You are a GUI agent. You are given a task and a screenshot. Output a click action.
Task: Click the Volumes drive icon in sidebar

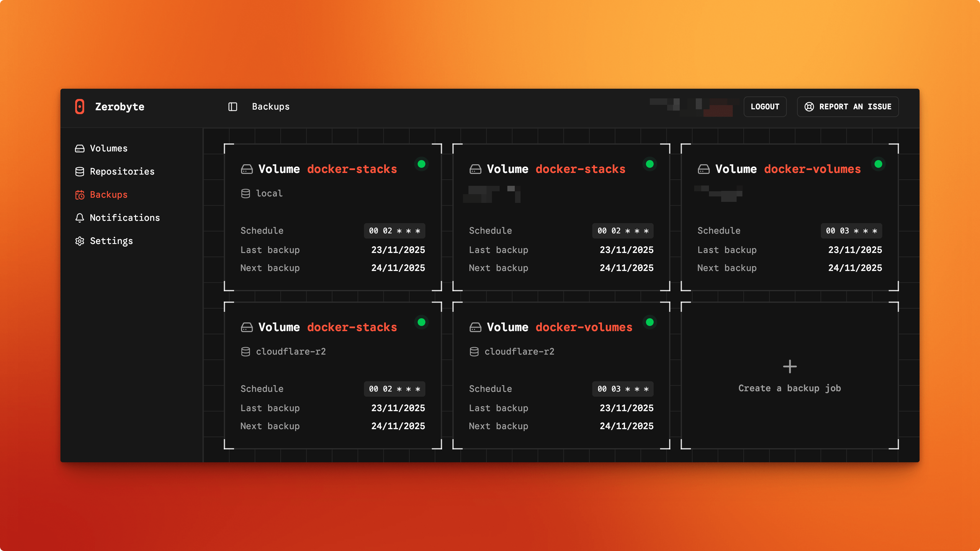tap(79, 148)
